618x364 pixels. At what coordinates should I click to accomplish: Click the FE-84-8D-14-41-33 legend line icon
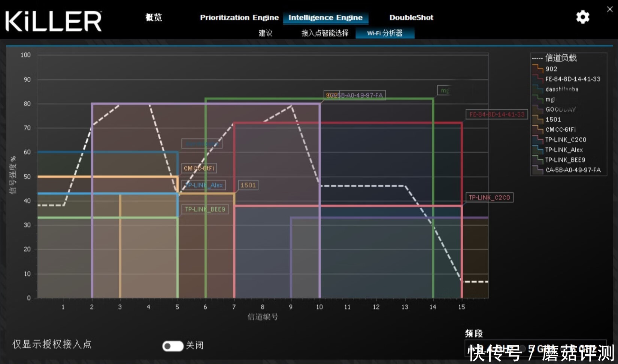click(537, 79)
